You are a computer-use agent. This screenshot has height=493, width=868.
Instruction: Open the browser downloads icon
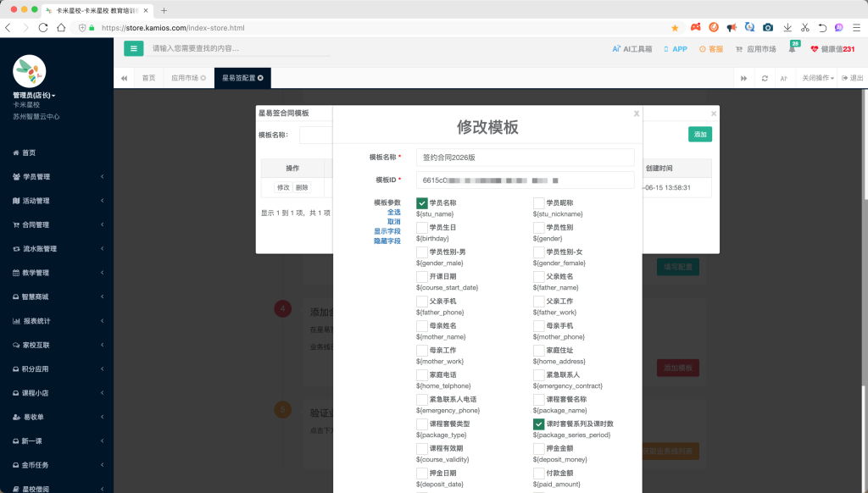(x=787, y=28)
